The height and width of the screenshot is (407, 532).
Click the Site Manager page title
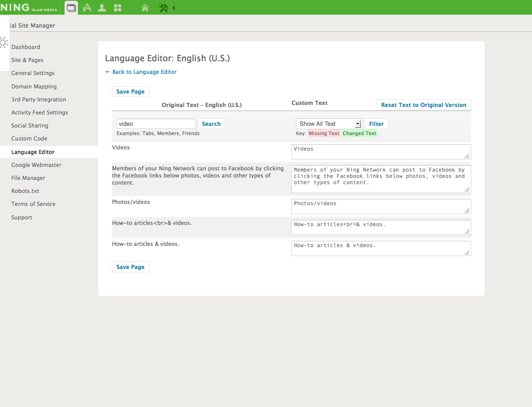coord(32,25)
